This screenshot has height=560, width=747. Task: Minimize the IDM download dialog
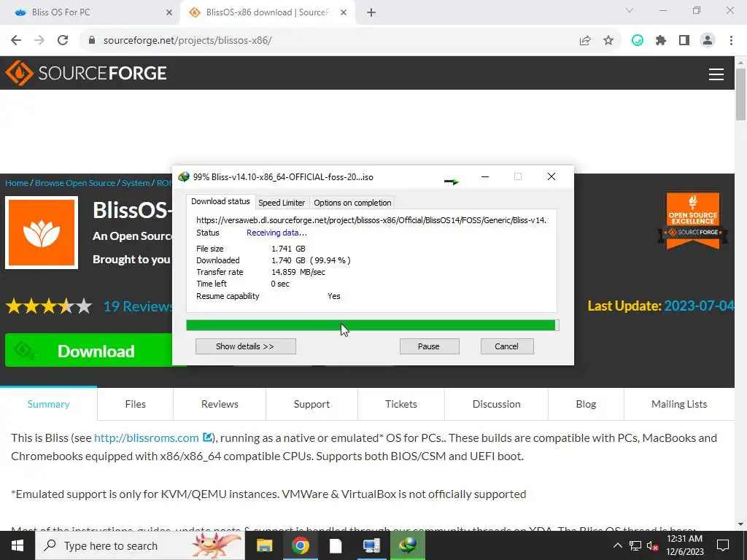point(485,176)
